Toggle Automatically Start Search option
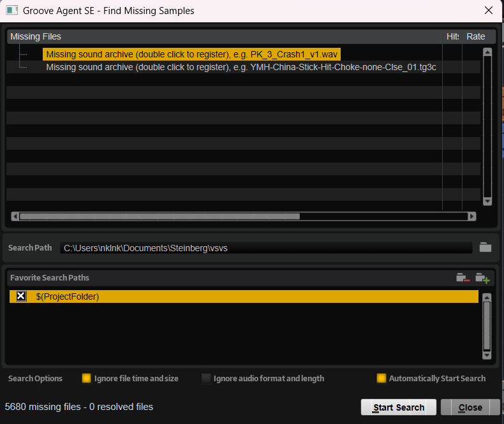Viewport: 504px width, 424px height. coord(382,378)
